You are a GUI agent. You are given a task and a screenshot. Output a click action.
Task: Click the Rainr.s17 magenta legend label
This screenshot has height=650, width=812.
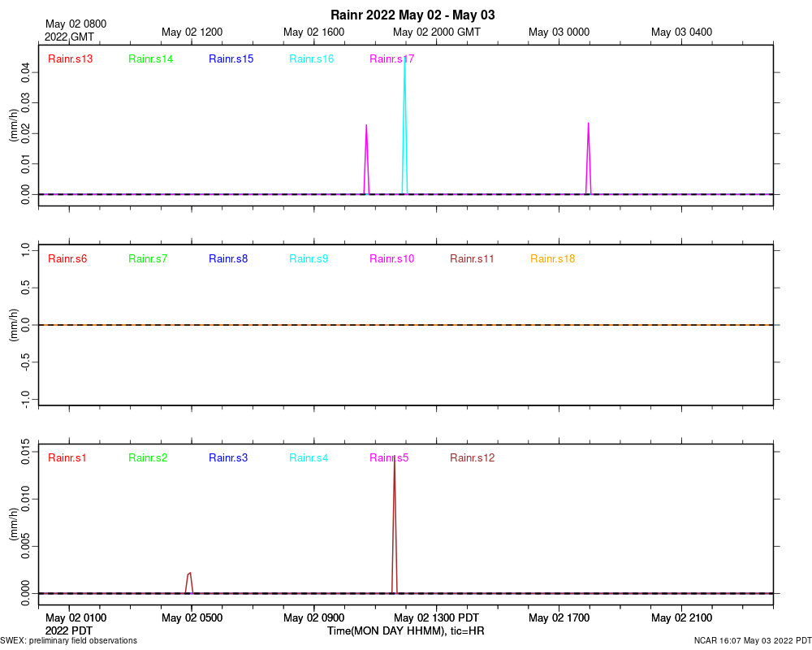pyautogui.click(x=391, y=58)
